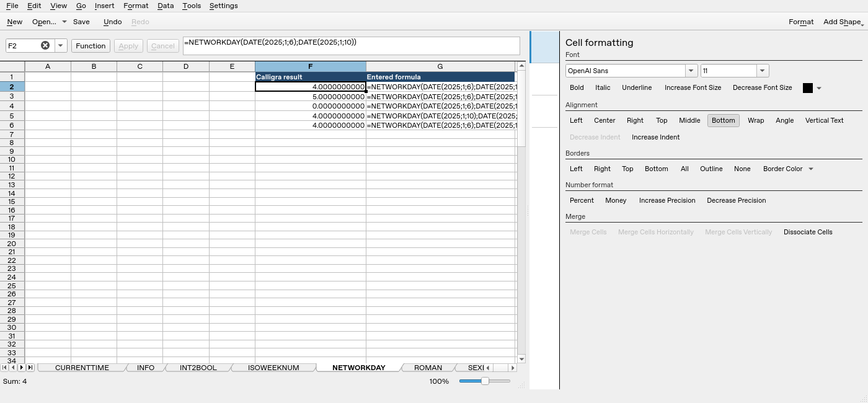The width and height of the screenshot is (868, 403).
Task: Toggle Bold formatting
Action: coord(577,88)
